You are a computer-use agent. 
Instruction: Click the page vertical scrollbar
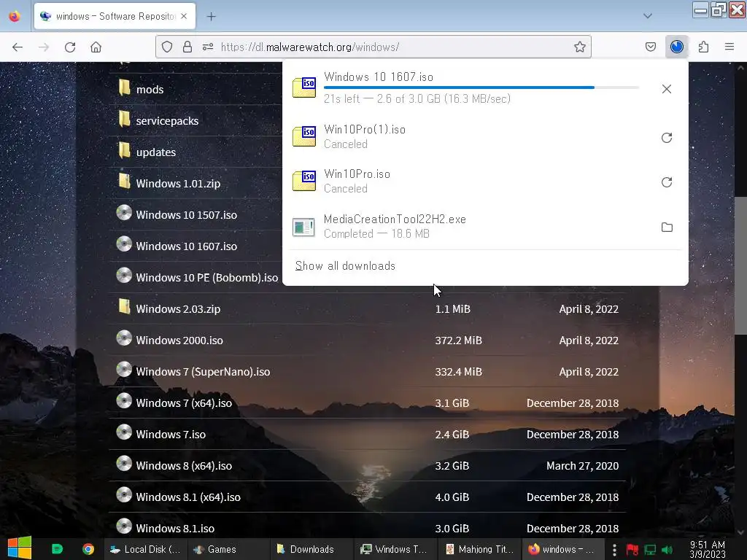(x=740, y=265)
